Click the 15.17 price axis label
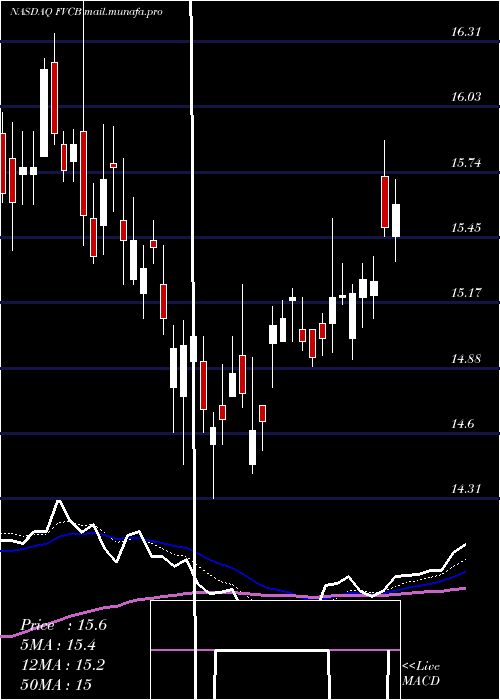Image resolution: width=500 pixels, height=700 pixels. point(466,293)
